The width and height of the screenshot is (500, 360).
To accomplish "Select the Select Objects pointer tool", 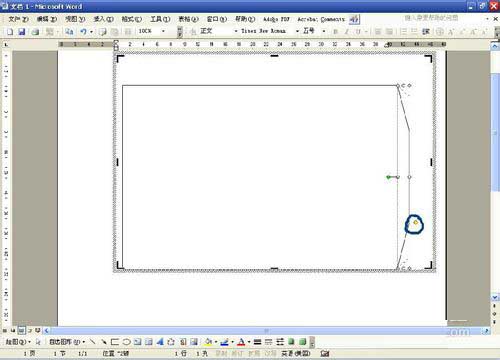I will (38, 342).
